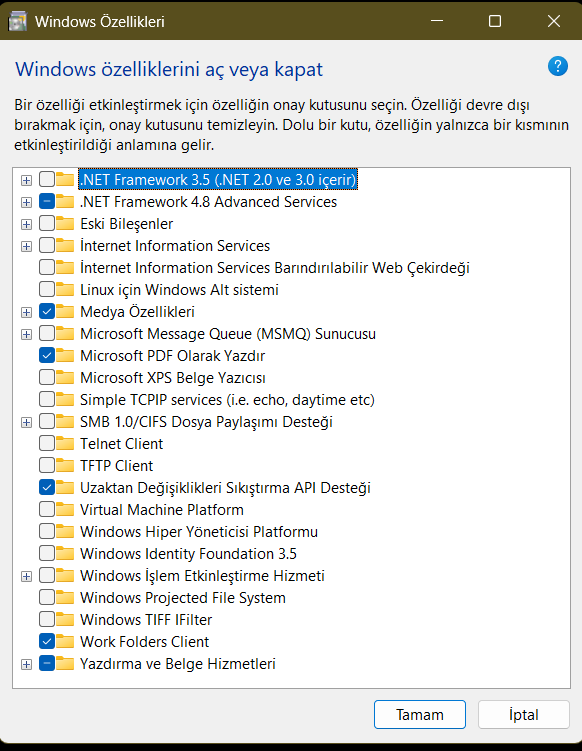The height and width of the screenshot is (751, 582).
Task: Cancel with the İptal button
Action: point(524,715)
